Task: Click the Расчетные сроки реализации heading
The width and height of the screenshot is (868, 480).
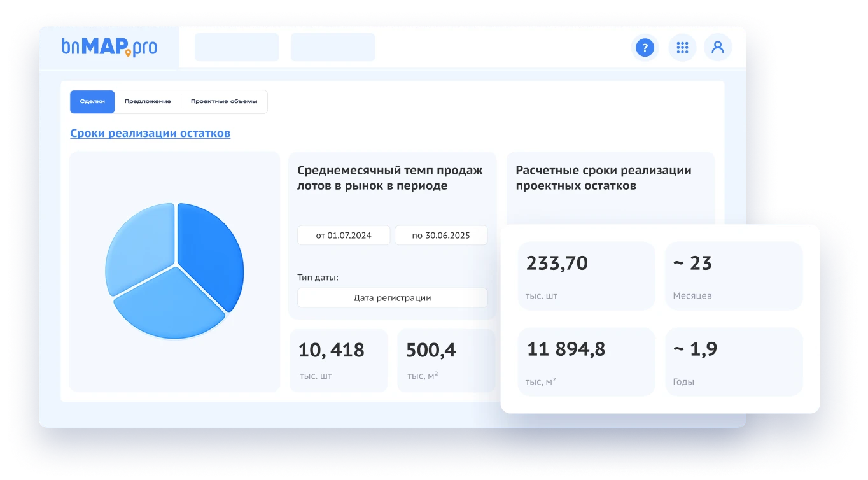Action: coord(603,178)
